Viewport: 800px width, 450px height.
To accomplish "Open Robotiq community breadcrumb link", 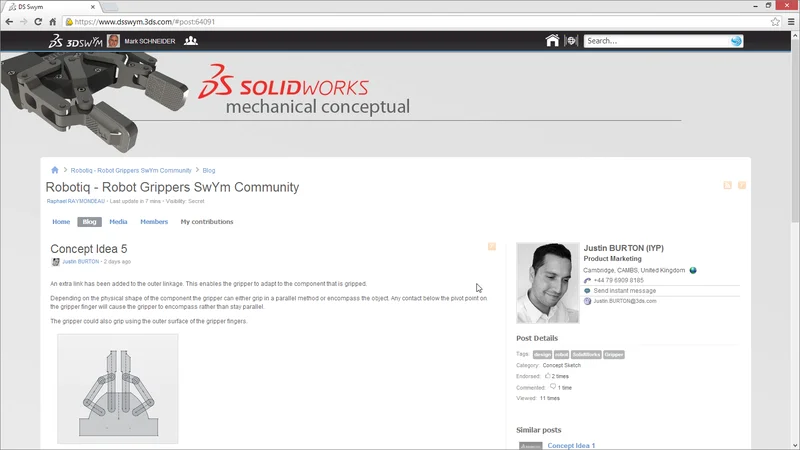I will [x=131, y=170].
